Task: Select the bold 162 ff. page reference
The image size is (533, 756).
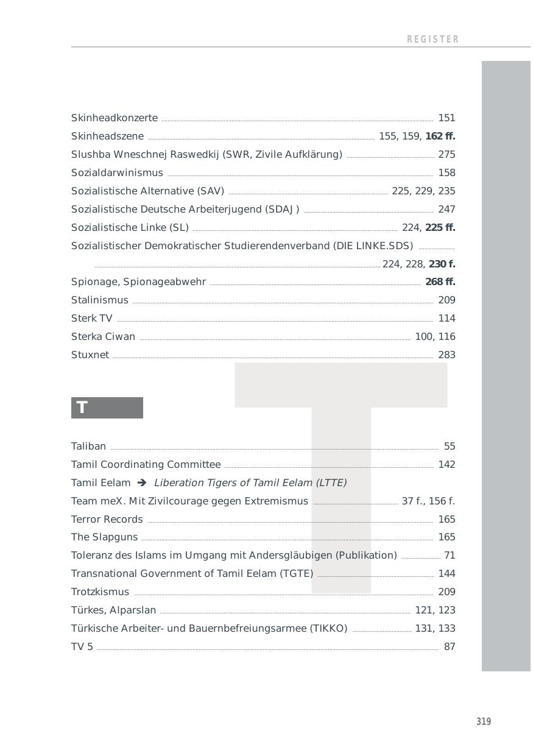Action: tap(440, 136)
